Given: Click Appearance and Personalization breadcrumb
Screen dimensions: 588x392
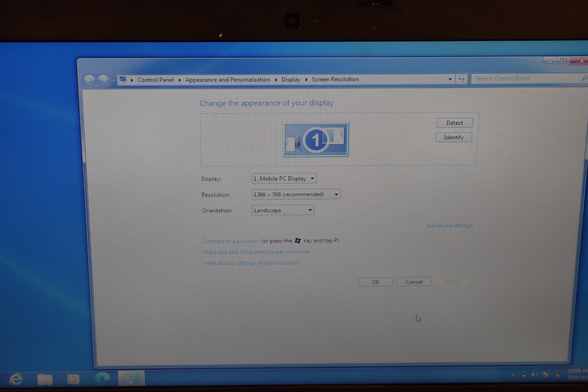Looking at the screenshot, I should coord(227,80).
